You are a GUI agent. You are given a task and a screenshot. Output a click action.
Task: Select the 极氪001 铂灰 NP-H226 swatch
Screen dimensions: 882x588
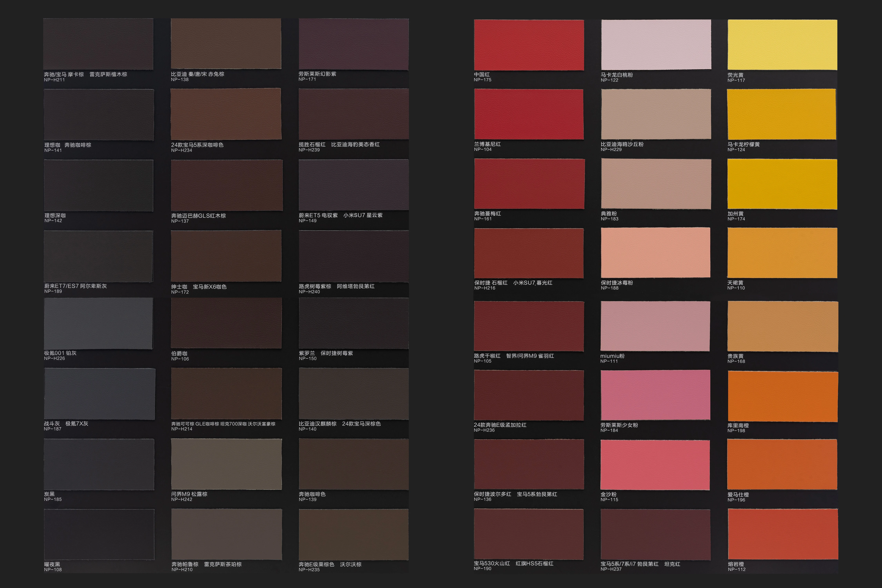(x=98, y=324)
